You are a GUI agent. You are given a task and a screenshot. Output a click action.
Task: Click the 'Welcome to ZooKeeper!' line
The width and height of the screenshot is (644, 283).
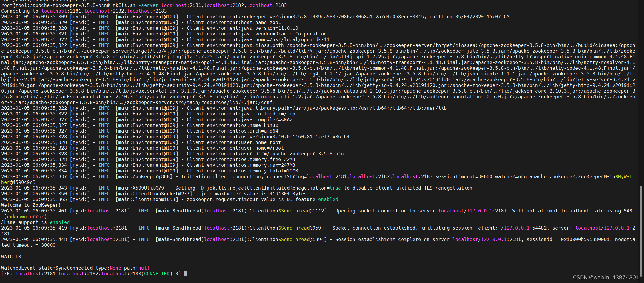(x=31, y=205)
